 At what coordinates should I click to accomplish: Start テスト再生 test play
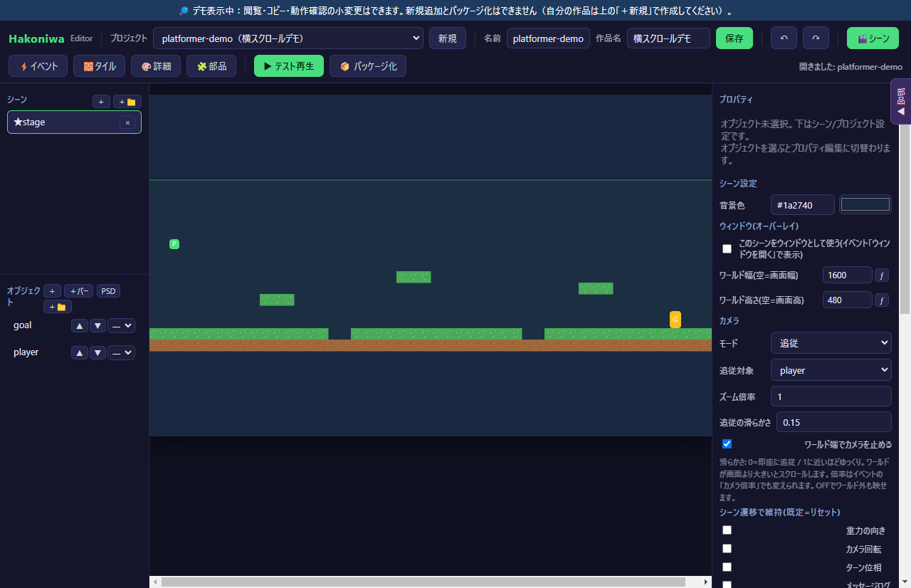pos(289,66)
